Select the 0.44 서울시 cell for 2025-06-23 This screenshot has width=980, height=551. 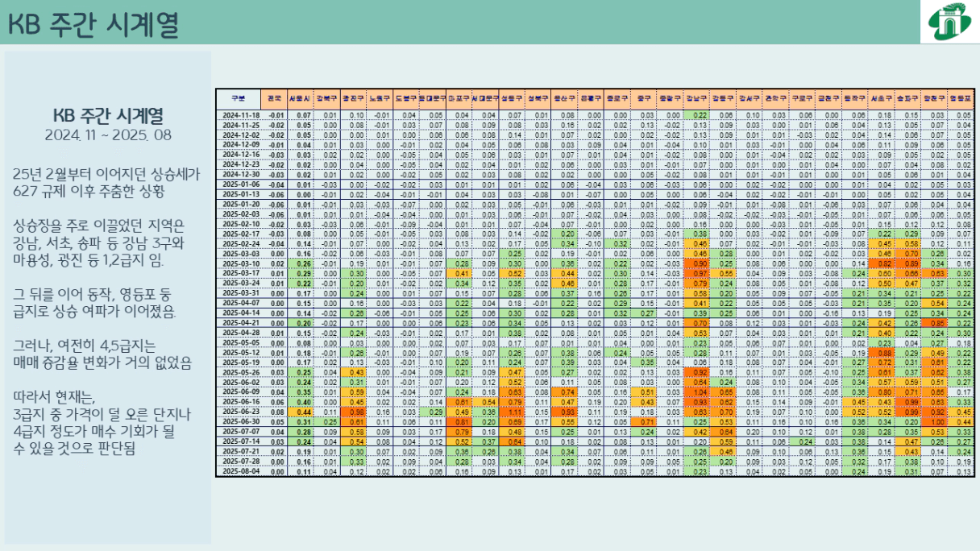point(301,411)
